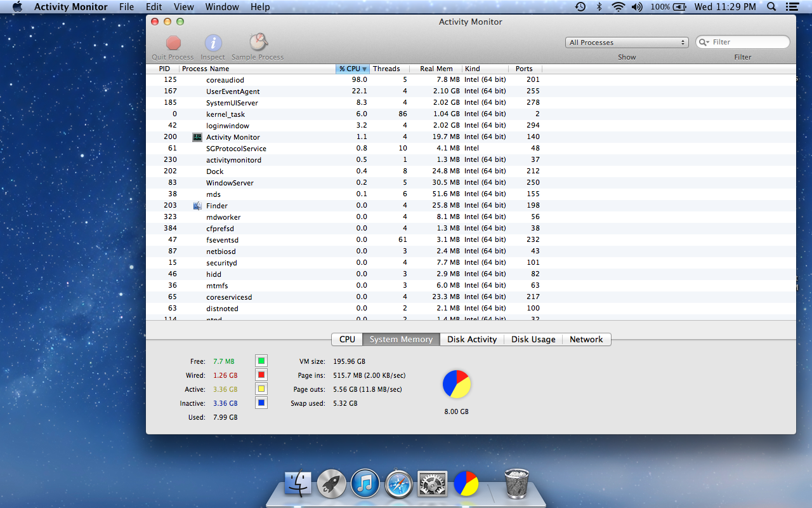Open the Activity Monitor app menu
This screenshot has height=508, width=812.
coord(71,7)
